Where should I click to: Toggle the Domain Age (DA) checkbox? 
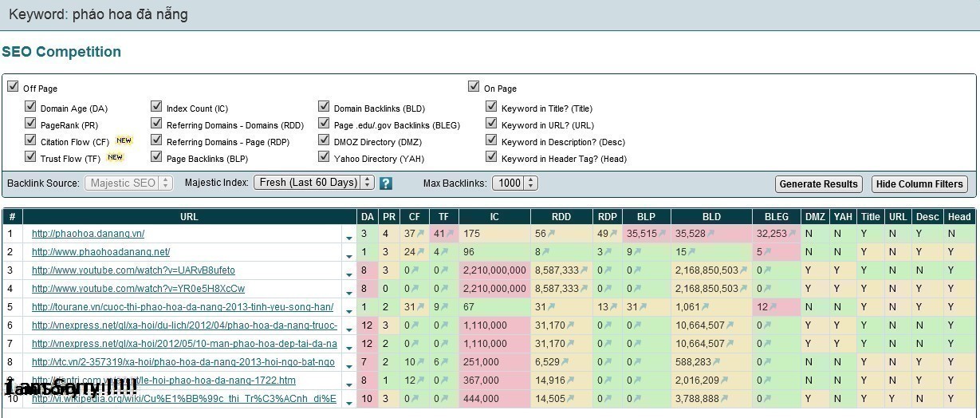tap(30, 106)
